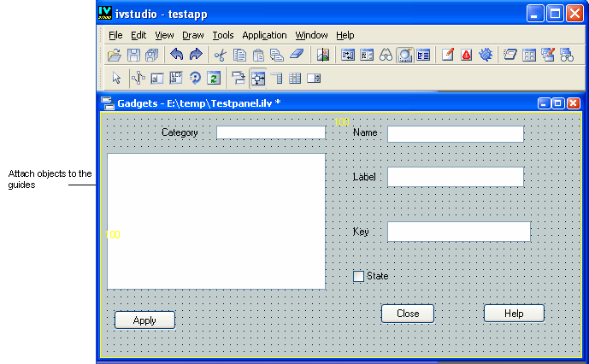
Task: Open the Draw menu
Action: [192, 36]
